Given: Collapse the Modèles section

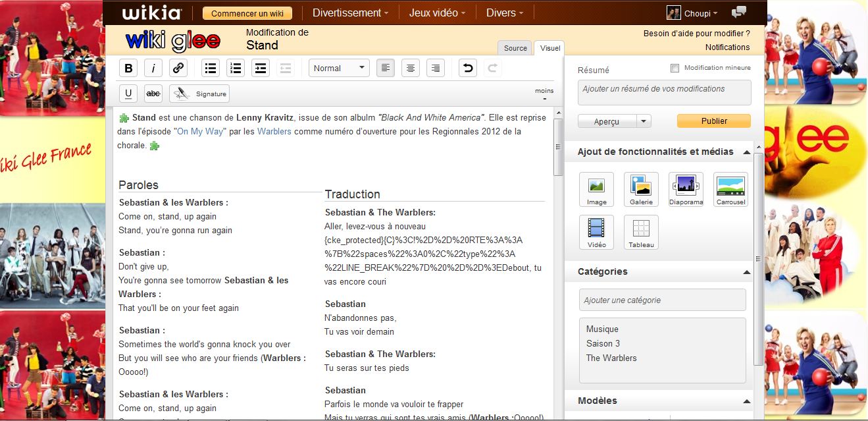Looking at the screenshot, I should pos(746,401).
